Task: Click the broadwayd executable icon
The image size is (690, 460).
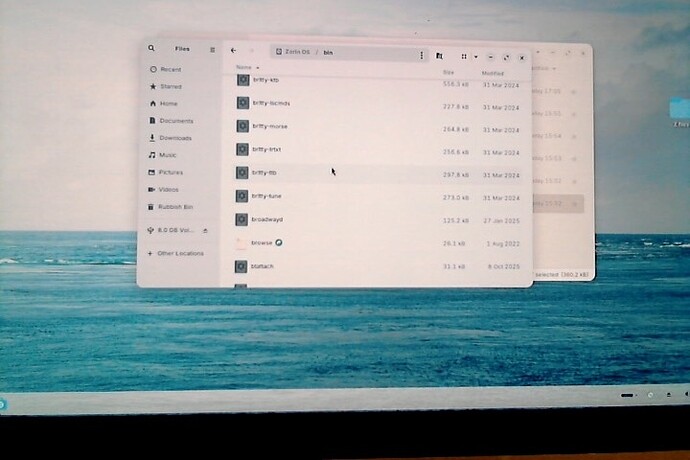Action: tap(242, 219)
